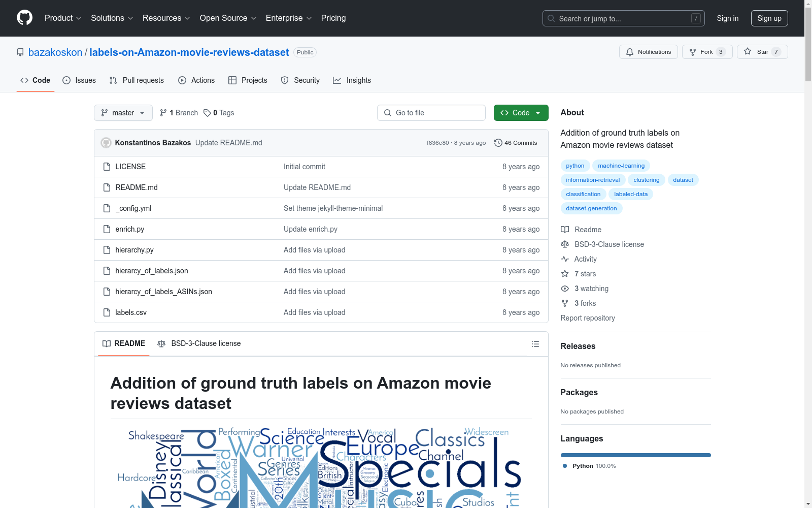Open the README outline list icon

point(535,344)
